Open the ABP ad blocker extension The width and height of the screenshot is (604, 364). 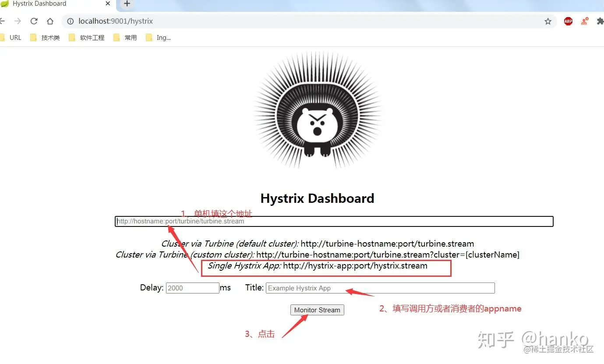coord(568,21)
